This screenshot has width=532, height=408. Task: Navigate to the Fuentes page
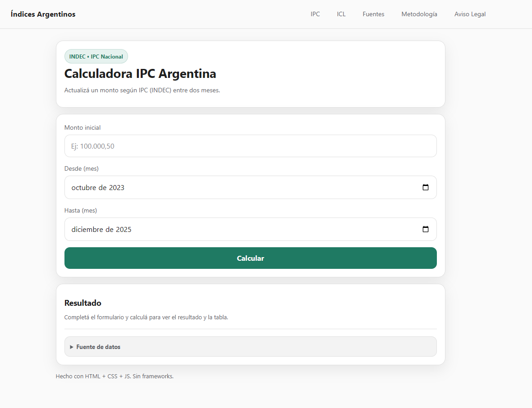point(373,14)
